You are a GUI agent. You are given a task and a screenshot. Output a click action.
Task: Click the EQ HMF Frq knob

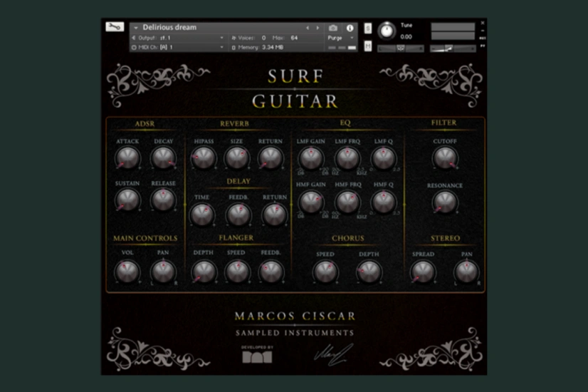point(347,202)
